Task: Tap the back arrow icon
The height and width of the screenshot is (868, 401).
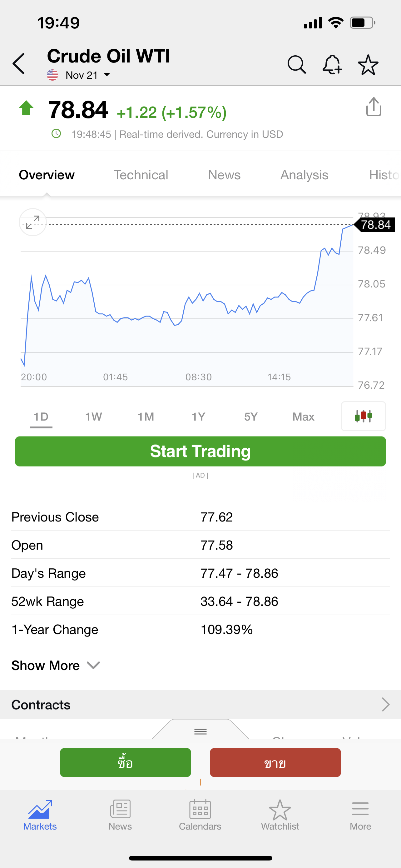Action: [x=19, y=63]
